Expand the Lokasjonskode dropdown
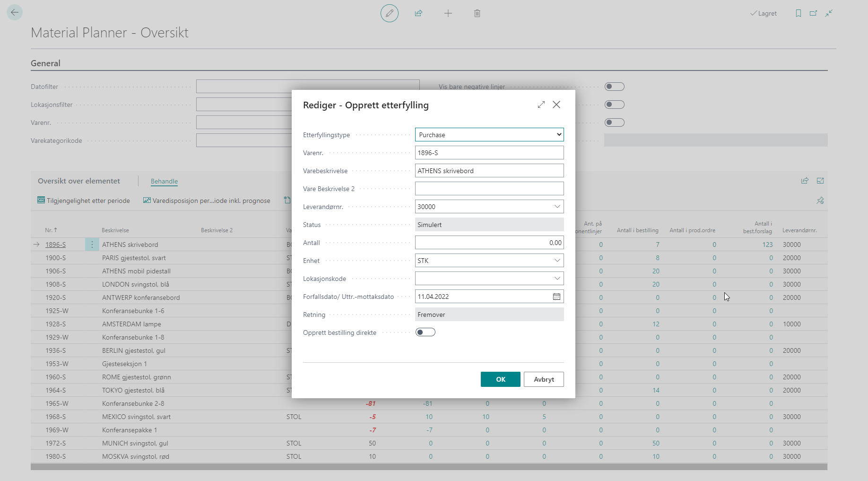868x481 pixels. tap(557, 279)
